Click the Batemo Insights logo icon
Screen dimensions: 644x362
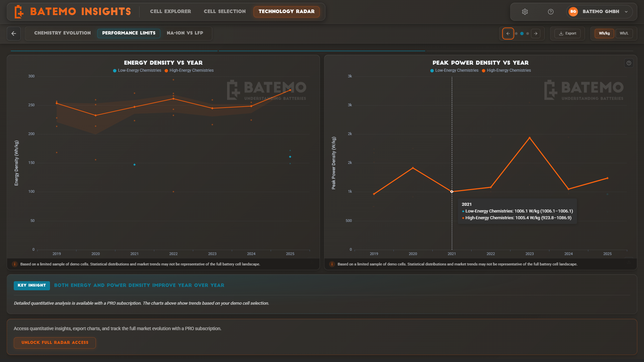19,12
